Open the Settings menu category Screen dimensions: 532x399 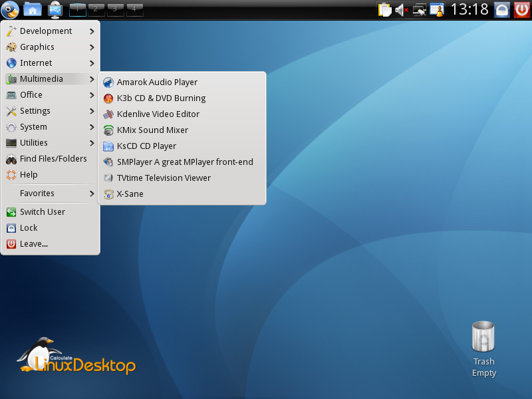pos(51,111)
